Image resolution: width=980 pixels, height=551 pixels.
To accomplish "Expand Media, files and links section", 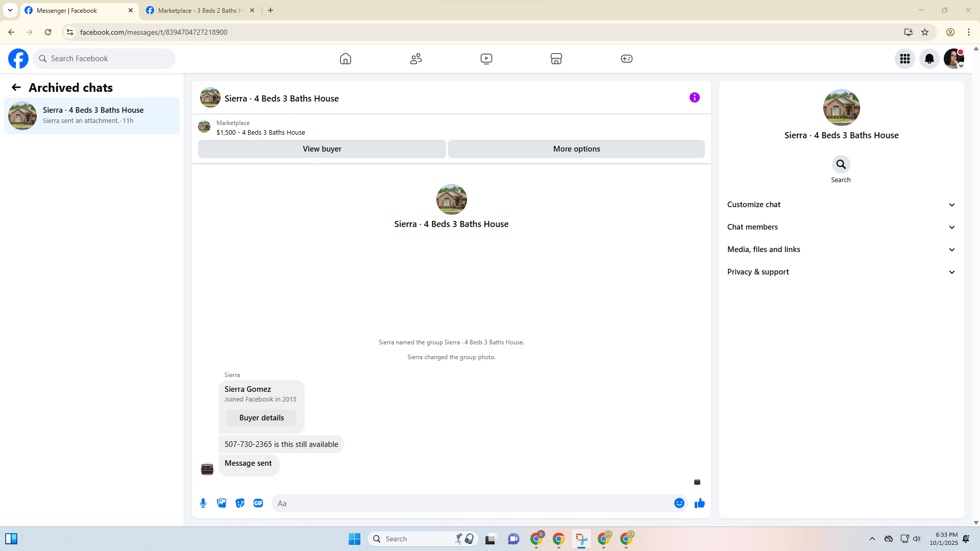I will (x=841, y=249).
